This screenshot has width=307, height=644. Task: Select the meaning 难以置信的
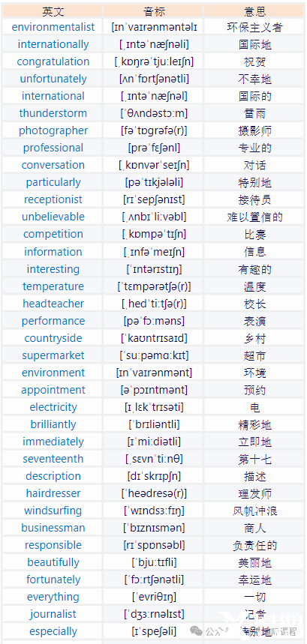(x=254, y=217)
